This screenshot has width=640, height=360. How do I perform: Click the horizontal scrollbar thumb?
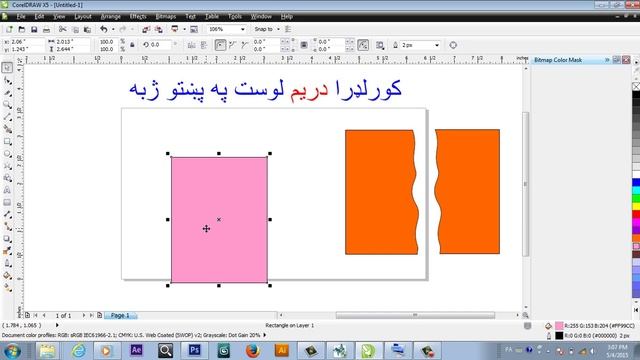pos(415,315)
